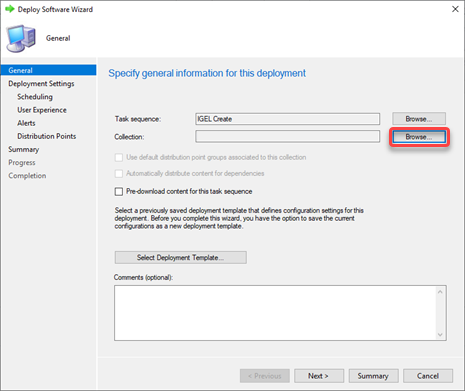Cancel the deployment wizard

(x=428, y=376)
